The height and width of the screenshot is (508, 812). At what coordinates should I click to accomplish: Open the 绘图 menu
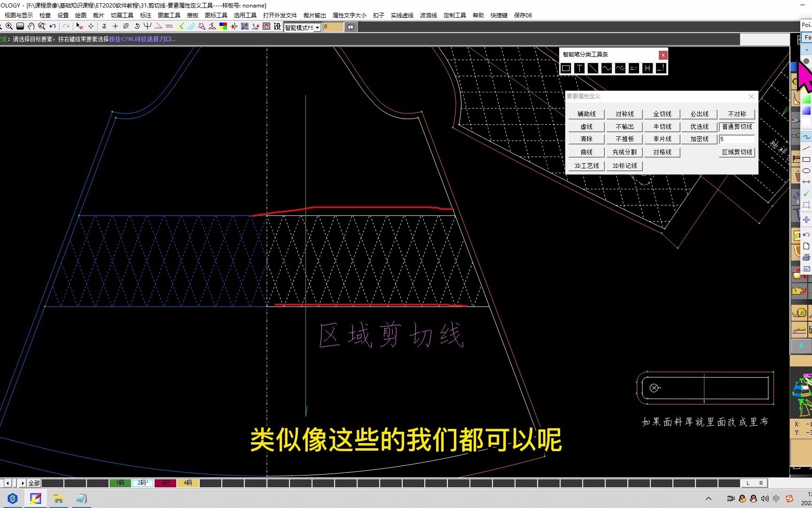[81, 16]
